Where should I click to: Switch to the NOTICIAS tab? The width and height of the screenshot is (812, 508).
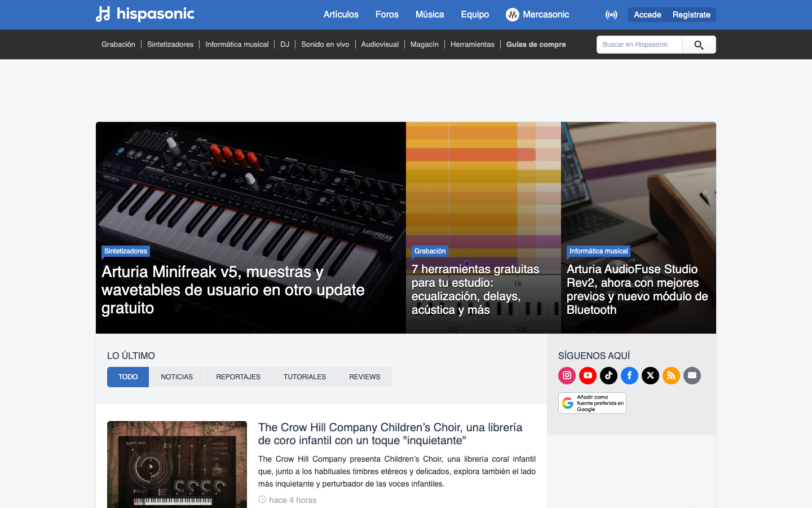pyautogui.click(x=176, y=377)
